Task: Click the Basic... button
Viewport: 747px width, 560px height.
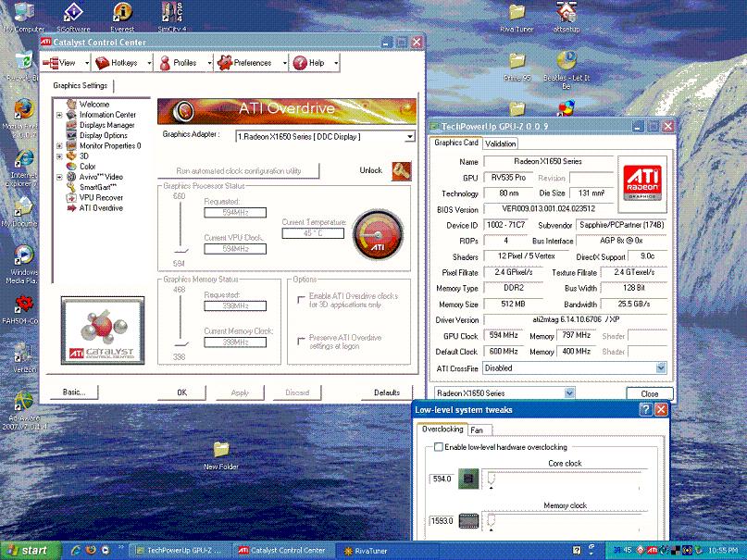Action: click(74, 392)
